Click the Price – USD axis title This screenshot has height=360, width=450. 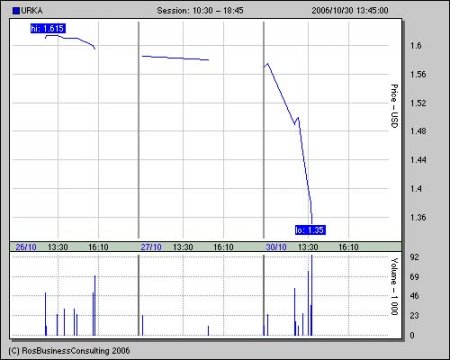(394, 106)
